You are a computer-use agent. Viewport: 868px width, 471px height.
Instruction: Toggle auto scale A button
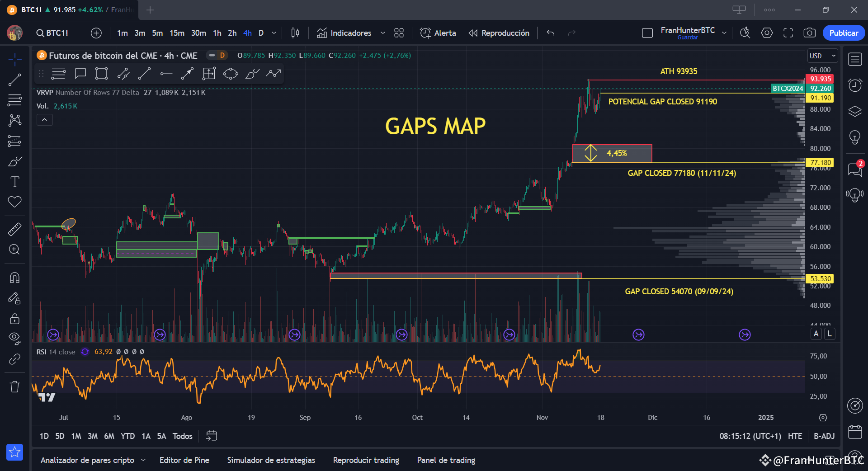[816, 334]
